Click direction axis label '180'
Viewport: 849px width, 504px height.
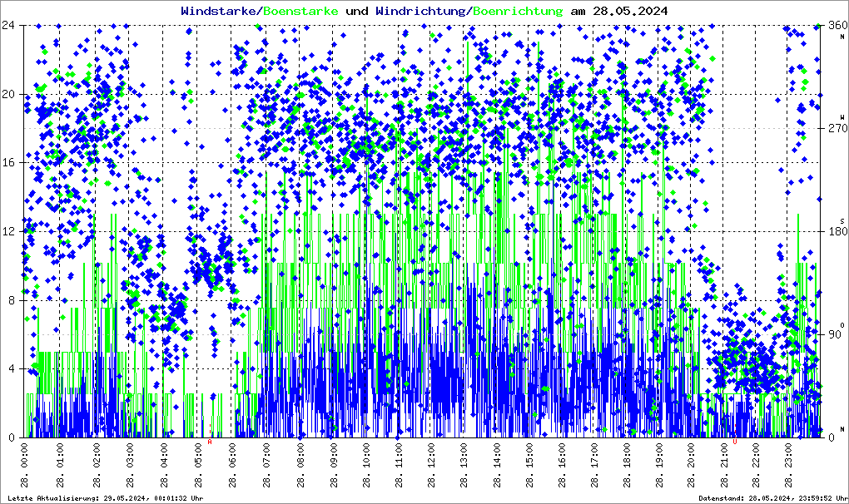pos(838,231)
